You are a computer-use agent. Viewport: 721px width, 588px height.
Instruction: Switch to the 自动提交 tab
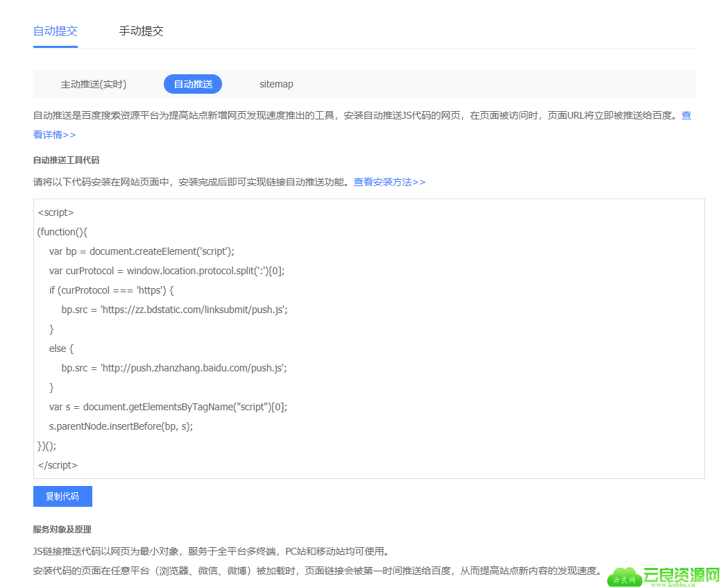56,31
